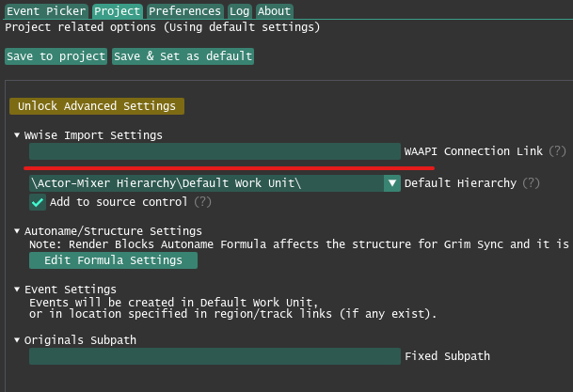Open the Preferences tab

184,11
